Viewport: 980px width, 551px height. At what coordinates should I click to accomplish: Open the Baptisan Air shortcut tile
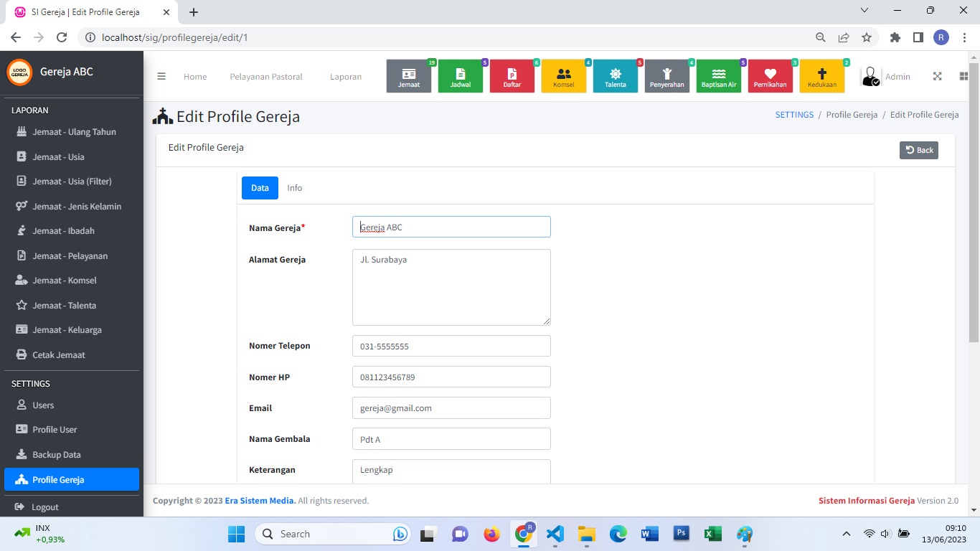click(x=719, y=76)
